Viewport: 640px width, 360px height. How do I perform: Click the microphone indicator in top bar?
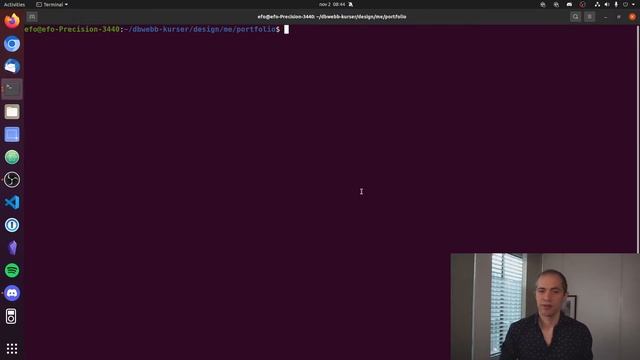pos(616,4)
